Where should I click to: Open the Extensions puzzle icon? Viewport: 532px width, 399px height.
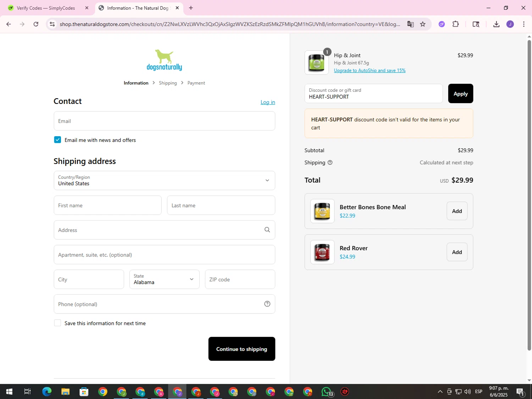click(x=456, y=24)
